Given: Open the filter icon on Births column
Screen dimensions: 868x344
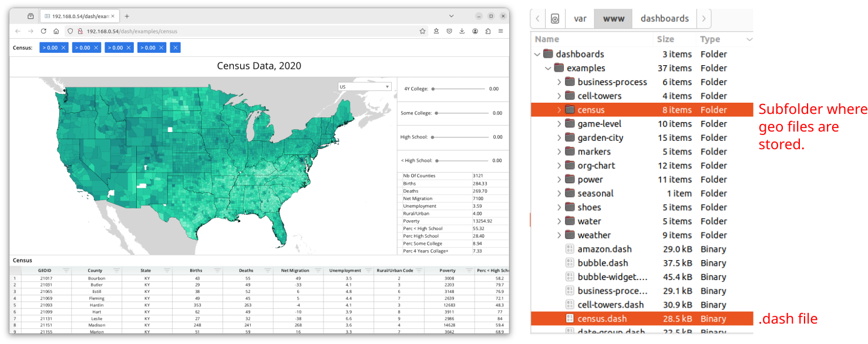Looking at the screenshot, I should pyautogui.click(x=217, y=271).
